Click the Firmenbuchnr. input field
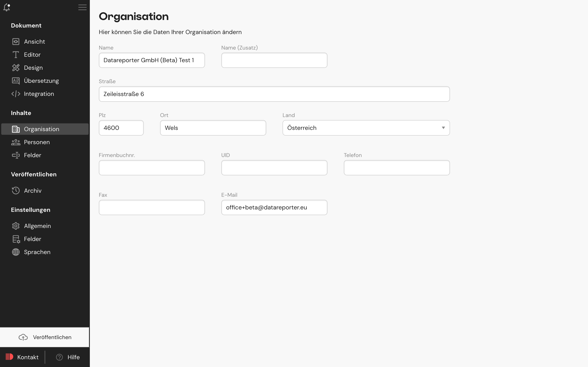This screenshot has width=588, height=367. (152, 167)
